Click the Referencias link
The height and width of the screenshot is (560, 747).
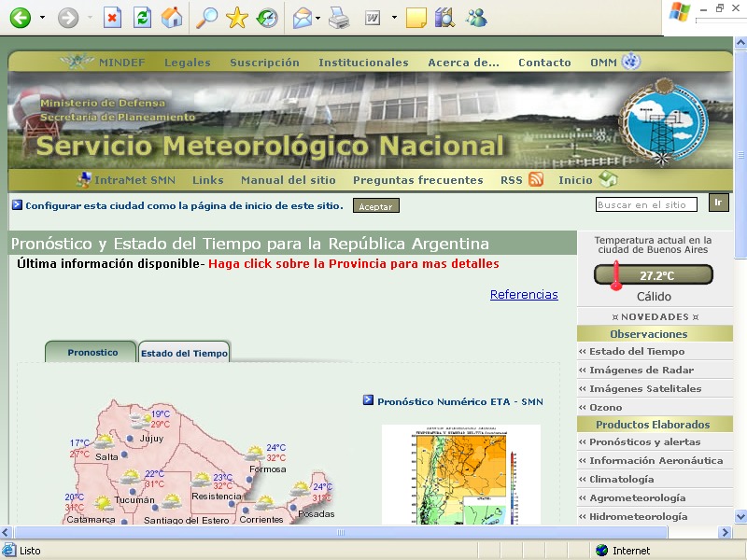click(524, 294)
